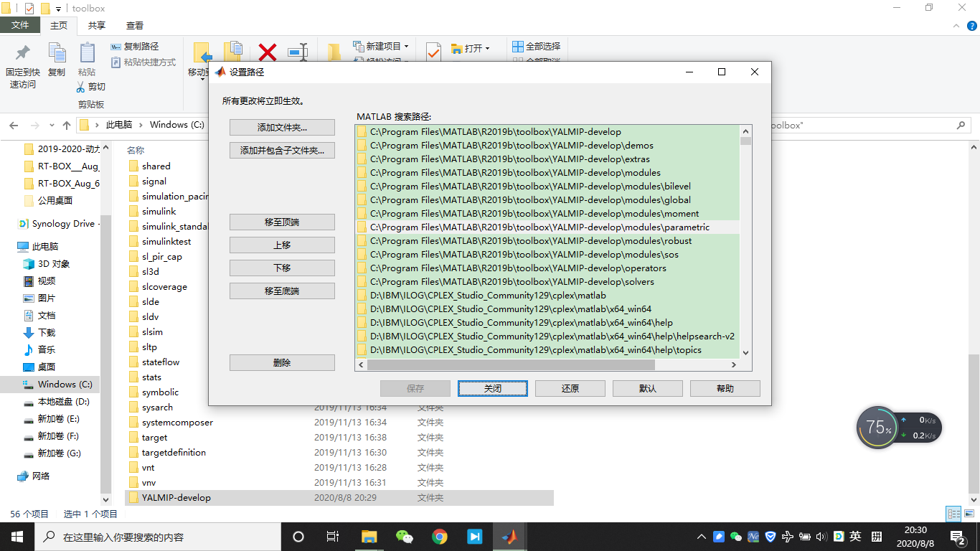Click the volume speaker tray icon
This screenshot has width=980, height=551.
pos(821,537)
